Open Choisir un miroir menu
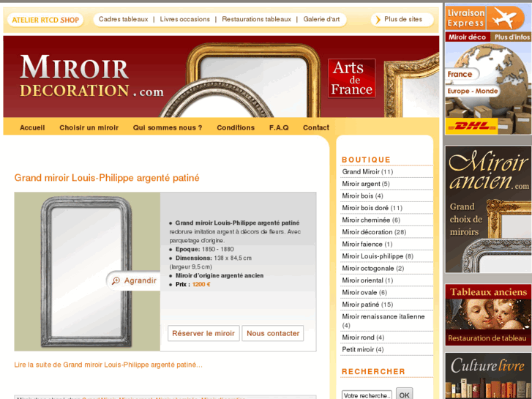Viewport: 532px width, 399px height. point(89,127)
